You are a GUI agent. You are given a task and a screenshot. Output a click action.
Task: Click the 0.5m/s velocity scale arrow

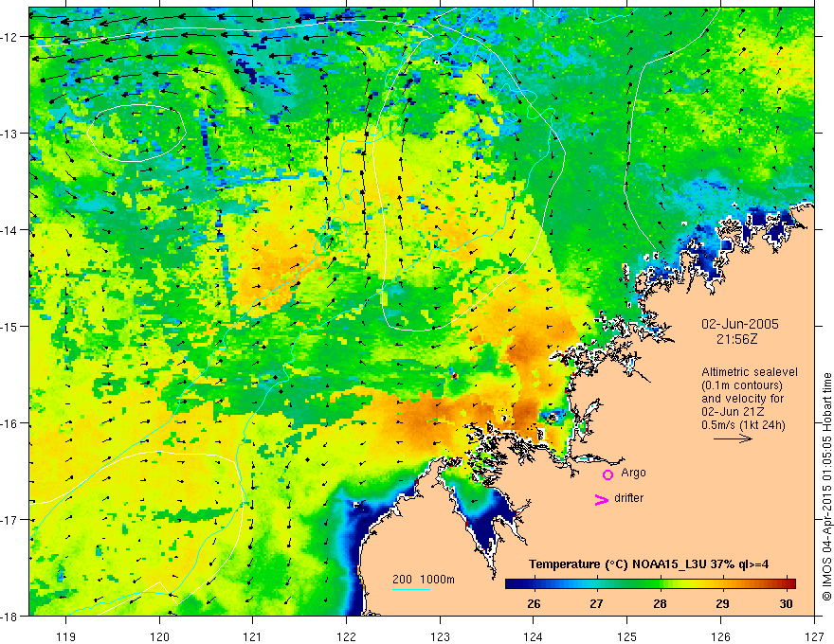(x=733, y=438)
